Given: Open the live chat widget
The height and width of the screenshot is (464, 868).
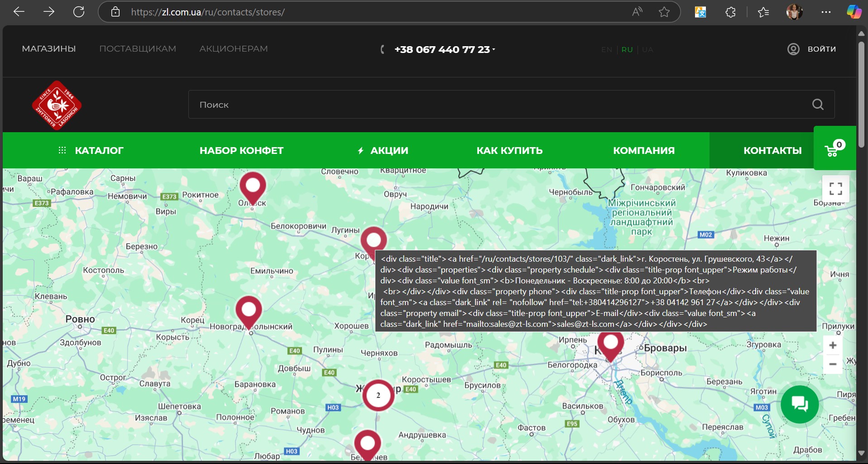Looking at the screenshot, I should [799, 404].
